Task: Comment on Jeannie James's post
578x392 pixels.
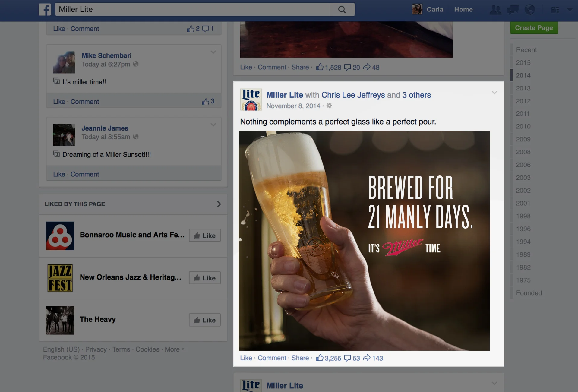Action: (85, 174)
